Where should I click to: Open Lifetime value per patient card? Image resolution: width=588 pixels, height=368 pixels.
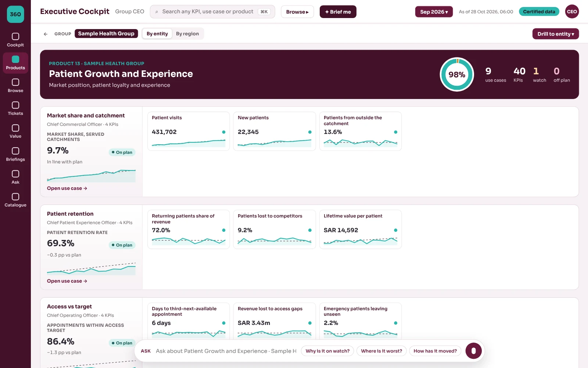click(361, 230)
